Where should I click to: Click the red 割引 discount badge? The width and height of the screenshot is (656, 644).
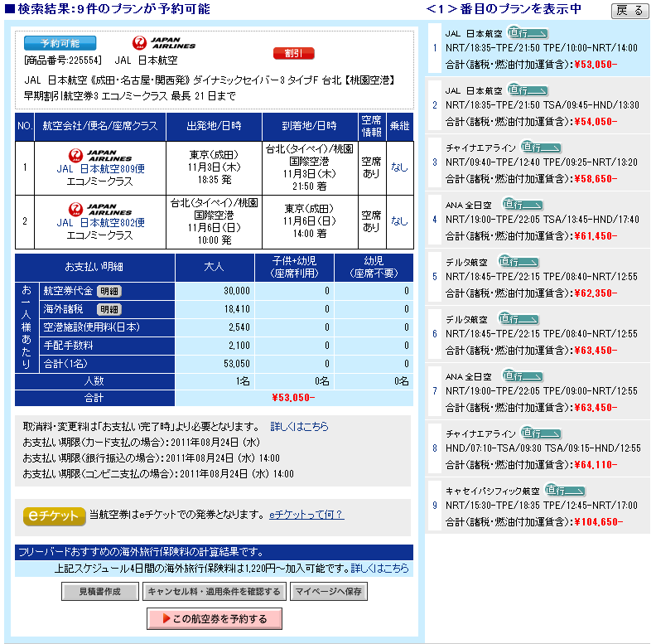pos(294,53)
